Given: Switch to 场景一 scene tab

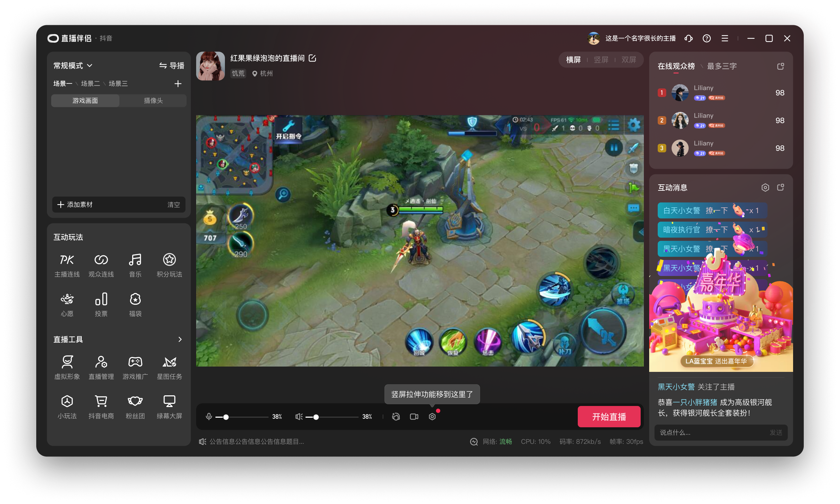Looking at the screenshot, I should click(63, 83).
